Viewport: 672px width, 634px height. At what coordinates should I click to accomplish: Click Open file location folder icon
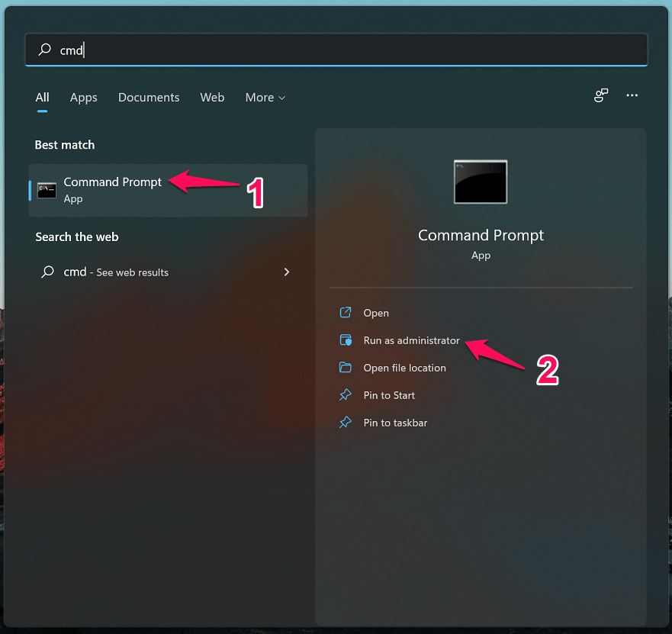pyautogui.click(x=346, y=368)
